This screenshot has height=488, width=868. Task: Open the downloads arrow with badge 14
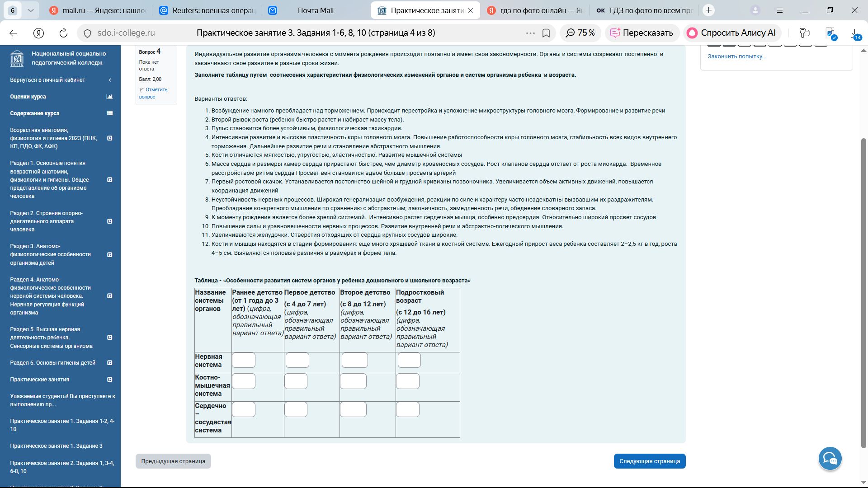pyautogui.click(x=856, y=34)
